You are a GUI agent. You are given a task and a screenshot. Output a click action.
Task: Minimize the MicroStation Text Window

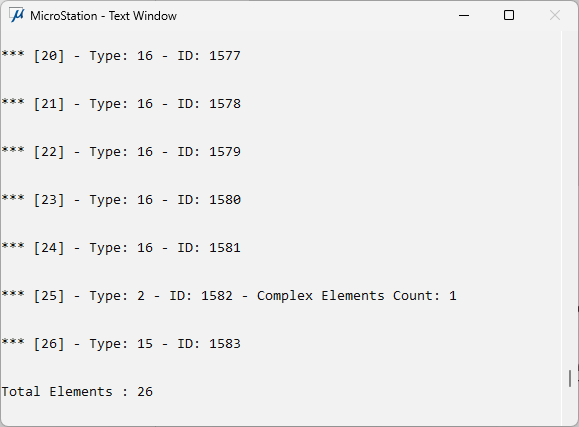coord(464,16)
